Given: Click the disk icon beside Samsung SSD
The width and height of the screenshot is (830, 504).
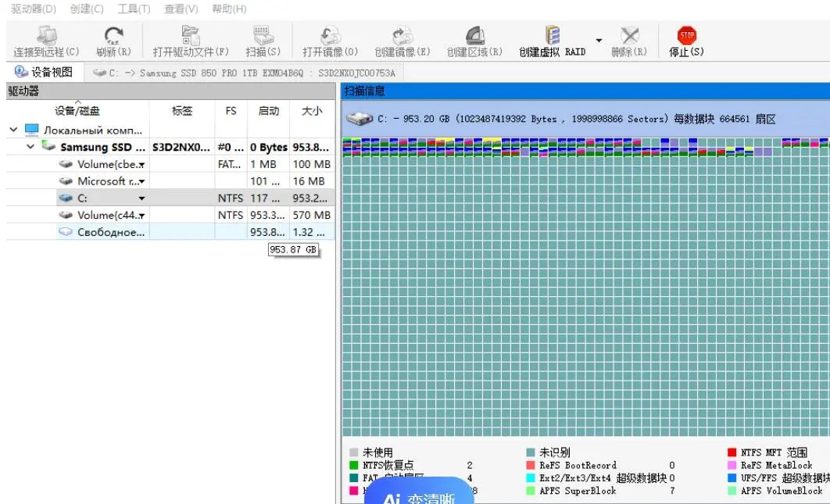Looking at the screenshot, I should point(48,146).
